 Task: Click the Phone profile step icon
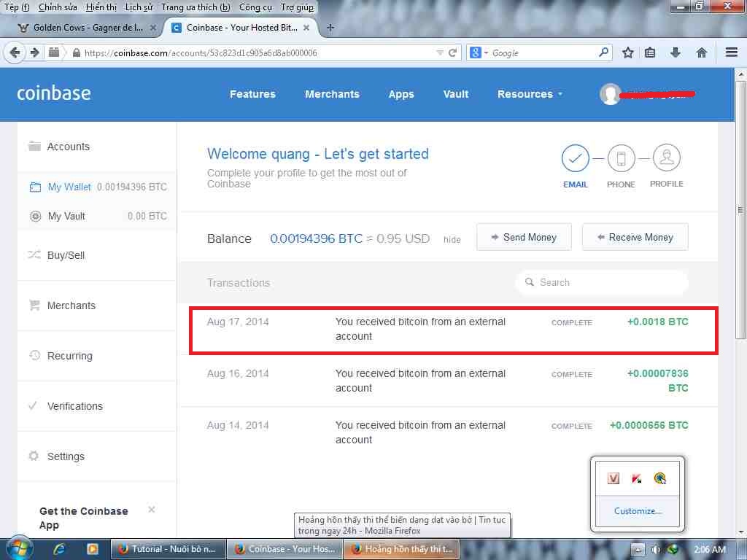621,158
